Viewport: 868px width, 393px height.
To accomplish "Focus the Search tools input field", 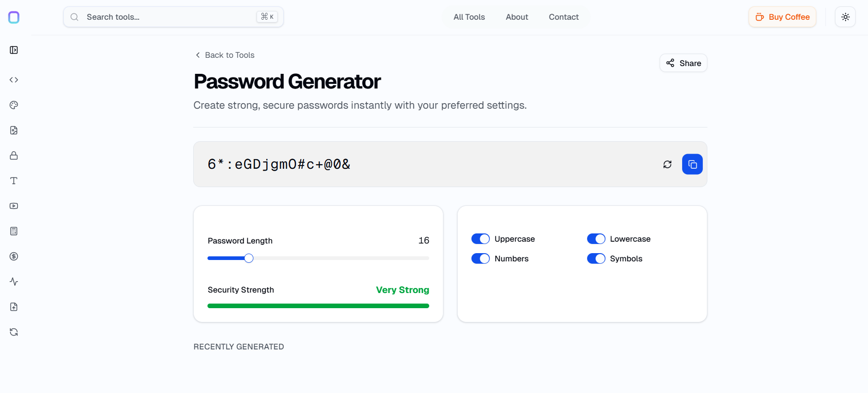I will (x=174, y=17).
